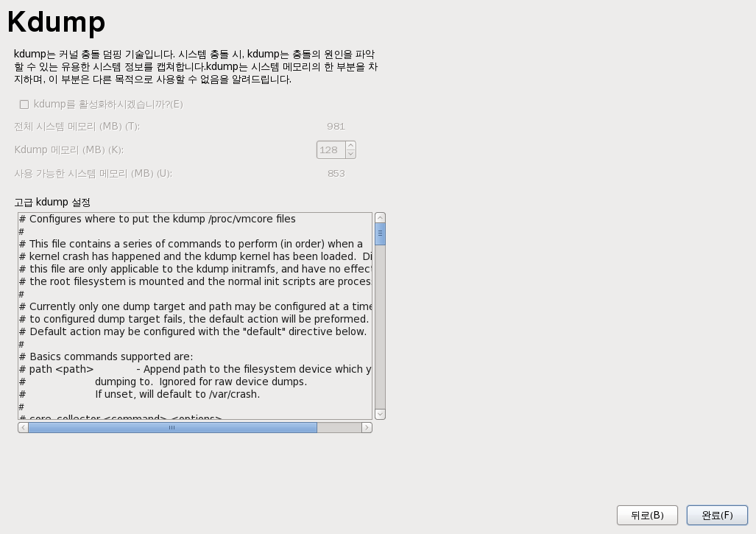Click the vertical scrollbar down arrow
The height and width of the screenshot is (534, 756).
point(380,414)
